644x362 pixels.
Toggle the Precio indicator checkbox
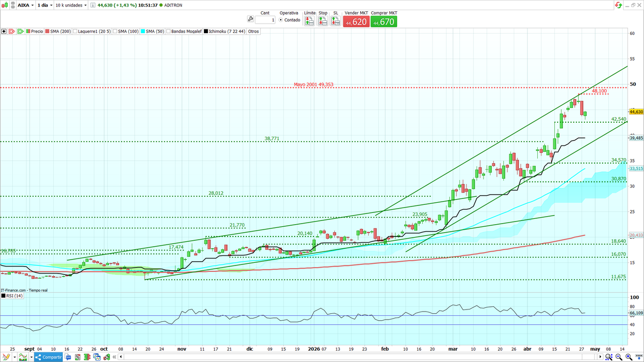coord(28,31)
